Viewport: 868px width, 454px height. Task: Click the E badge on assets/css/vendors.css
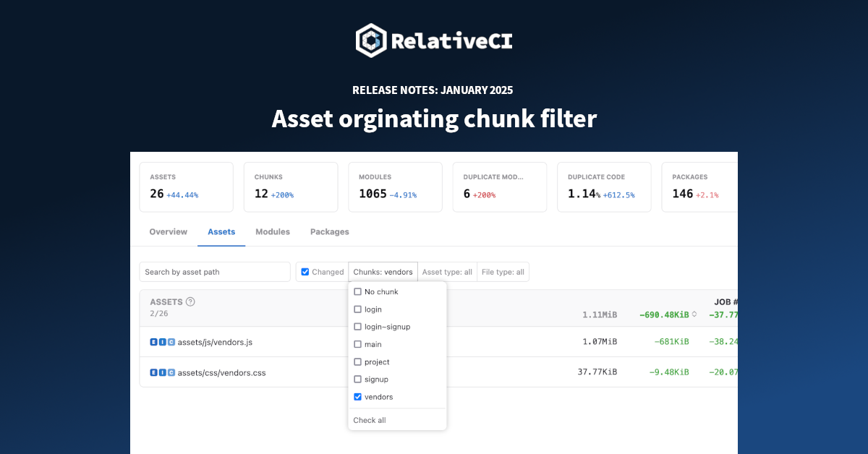(153, 372)
